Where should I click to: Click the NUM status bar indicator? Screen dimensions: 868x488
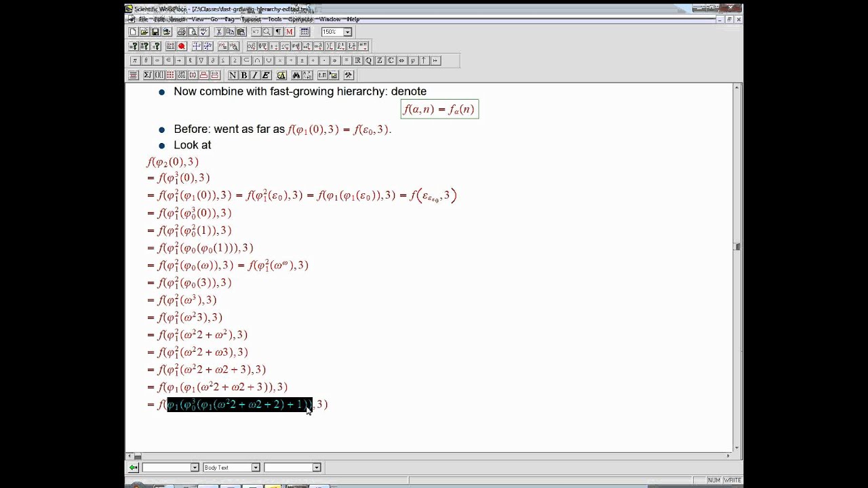pyautogui.click(x=713, y=480)
